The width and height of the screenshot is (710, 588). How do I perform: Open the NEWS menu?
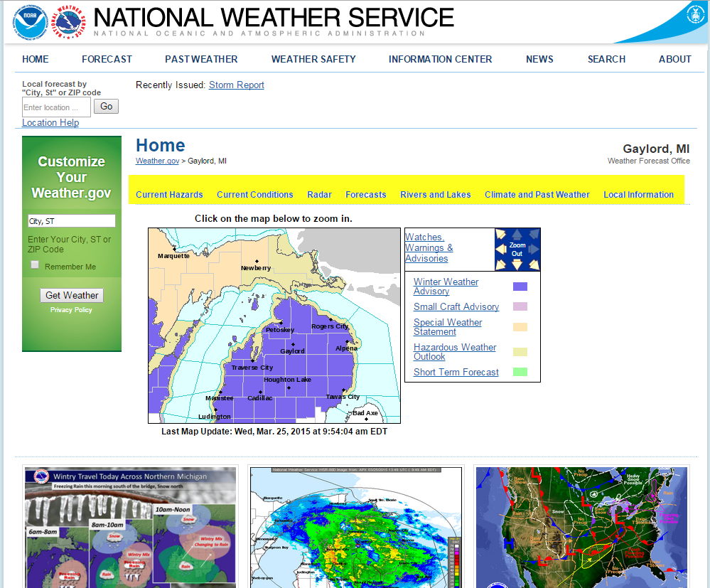(x=539, y=59)
